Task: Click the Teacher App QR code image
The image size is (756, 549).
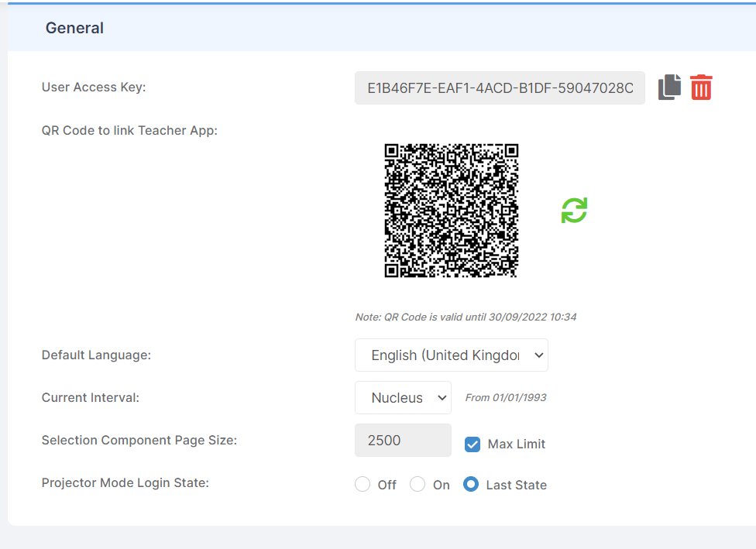Action: pyautogui.click(x=452, y=211)
